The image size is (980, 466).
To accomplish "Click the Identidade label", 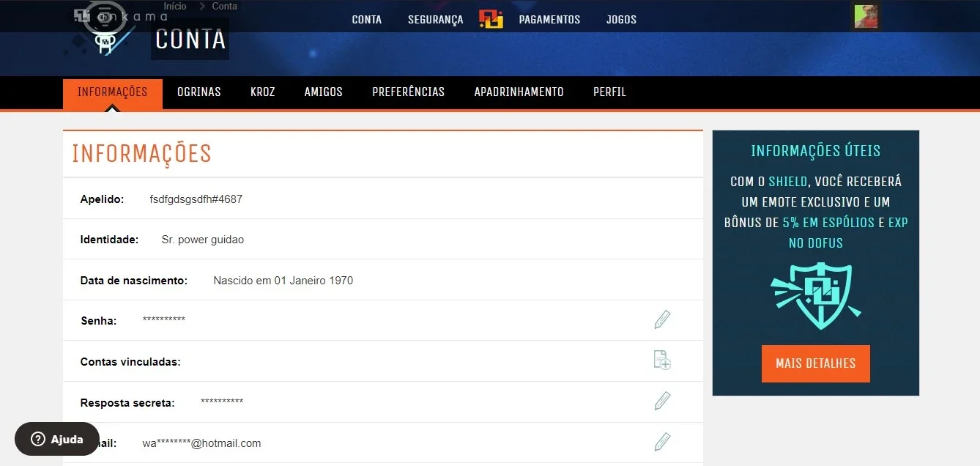I will click(x=109, y=240).
